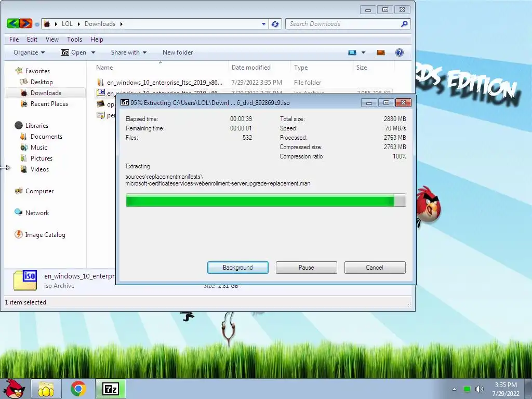Click the 7z icon on Open button
This screenshot has height=399, width=532.
(65, 52)
